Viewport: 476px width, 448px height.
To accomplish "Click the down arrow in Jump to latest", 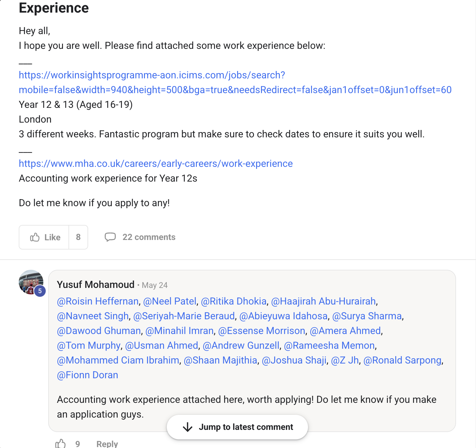I will tap(187, 427).
